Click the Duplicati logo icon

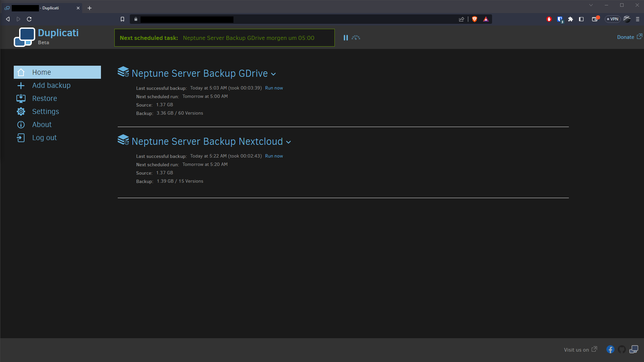[24, 37]
